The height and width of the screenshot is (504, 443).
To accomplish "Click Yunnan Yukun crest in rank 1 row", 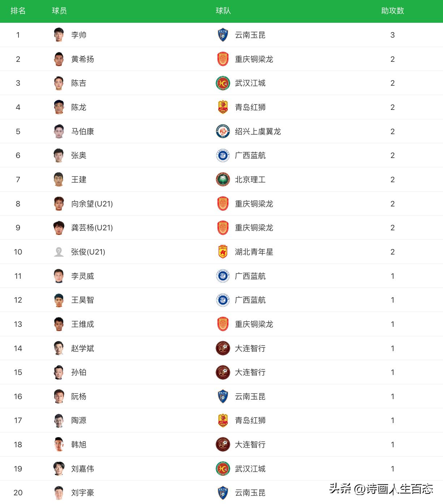I will coord(223,35).
